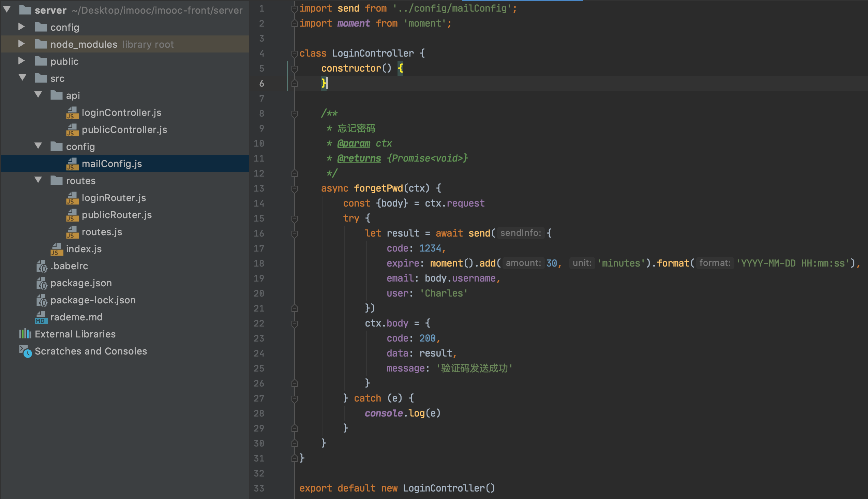Click publicController.js JS file icon
Viewport: 868px width, 499px height.
pyautogui.click(x=72, y=130)
